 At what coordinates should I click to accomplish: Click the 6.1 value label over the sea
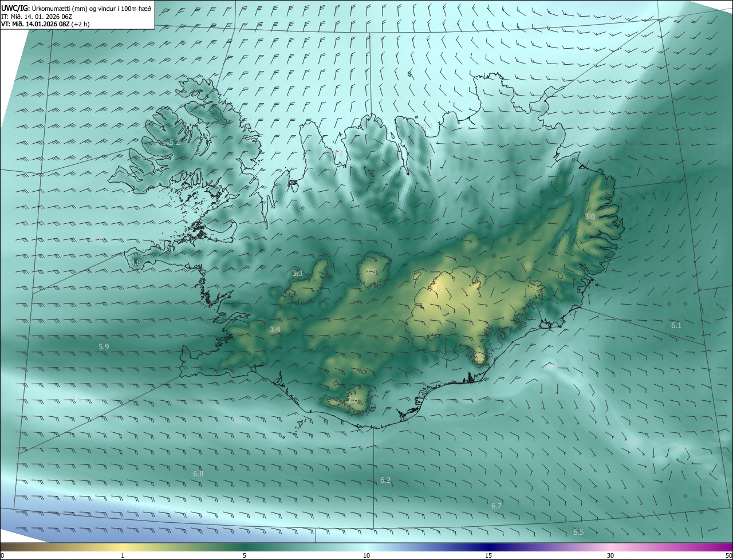(676, 325)
